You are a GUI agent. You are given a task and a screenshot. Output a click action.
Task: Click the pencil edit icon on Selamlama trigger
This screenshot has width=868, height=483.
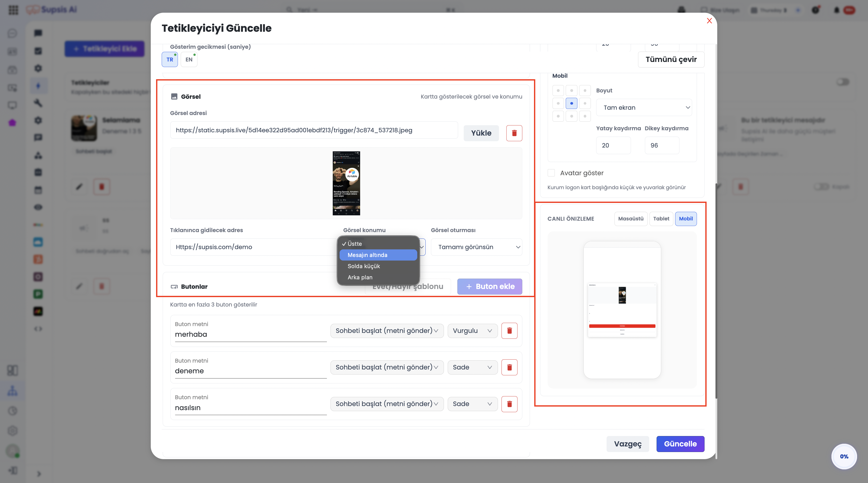pos(79,186)
